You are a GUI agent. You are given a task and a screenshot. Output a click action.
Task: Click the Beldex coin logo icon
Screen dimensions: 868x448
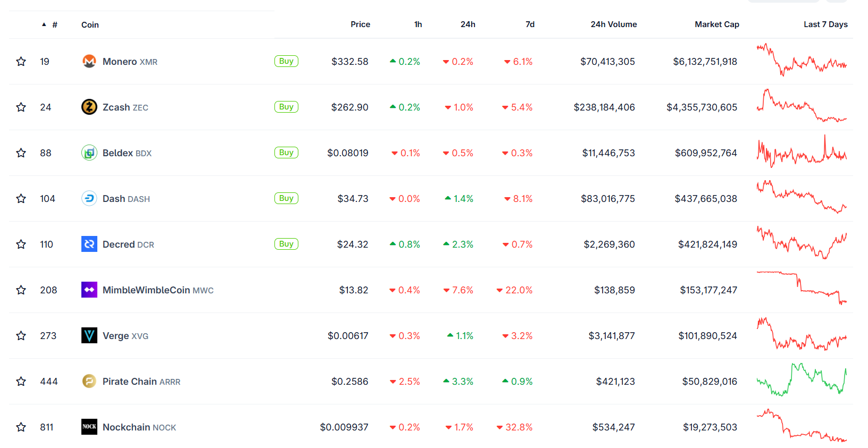(x=89, y=153)
